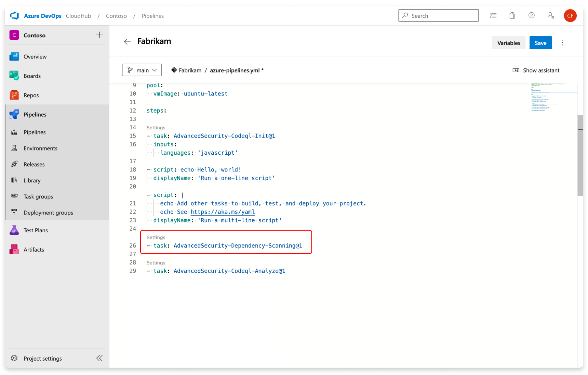
Task: Open User settings icon in header
Action: (551, 15)
